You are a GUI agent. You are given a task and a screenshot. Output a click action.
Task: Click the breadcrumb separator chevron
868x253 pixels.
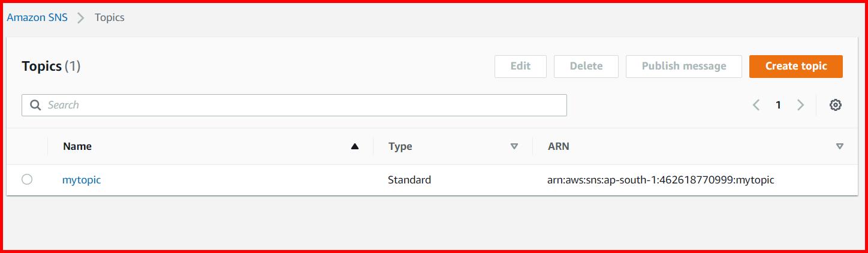(x=81, y=17)
